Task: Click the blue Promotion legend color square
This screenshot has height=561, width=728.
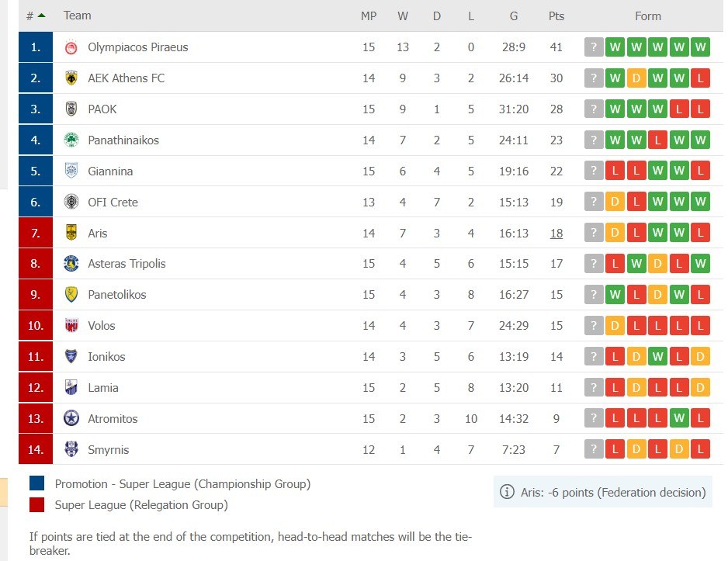Action: pyautogui.click(x=37, y=483)
